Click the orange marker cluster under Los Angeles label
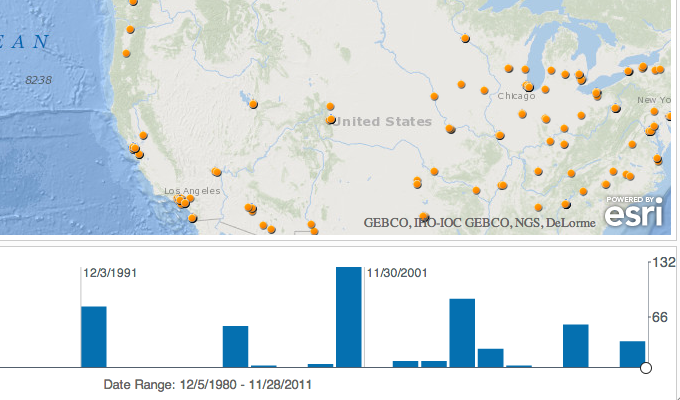The width and height of the screenshot is (680, 400). tap(183, 203)
